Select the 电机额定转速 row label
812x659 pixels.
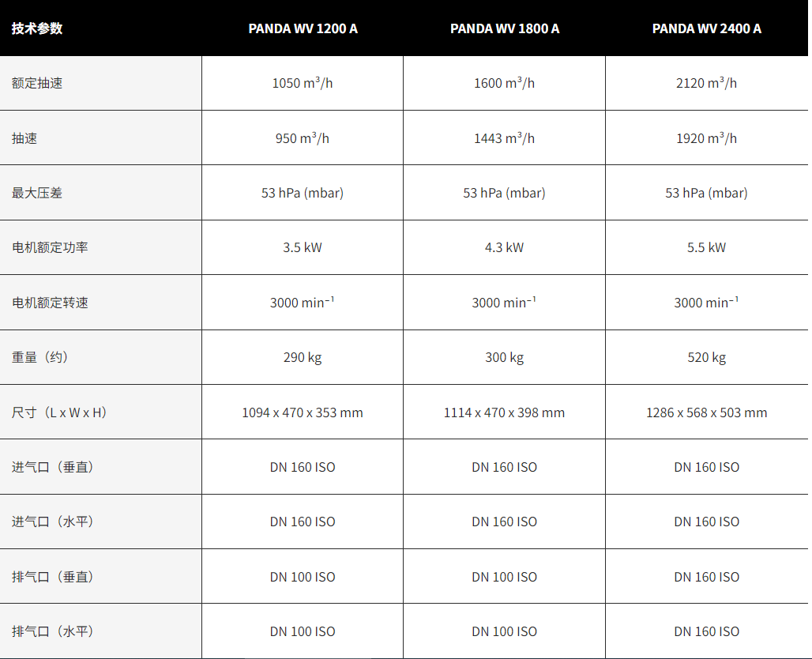pyautogui.click(x=100, y=303)
